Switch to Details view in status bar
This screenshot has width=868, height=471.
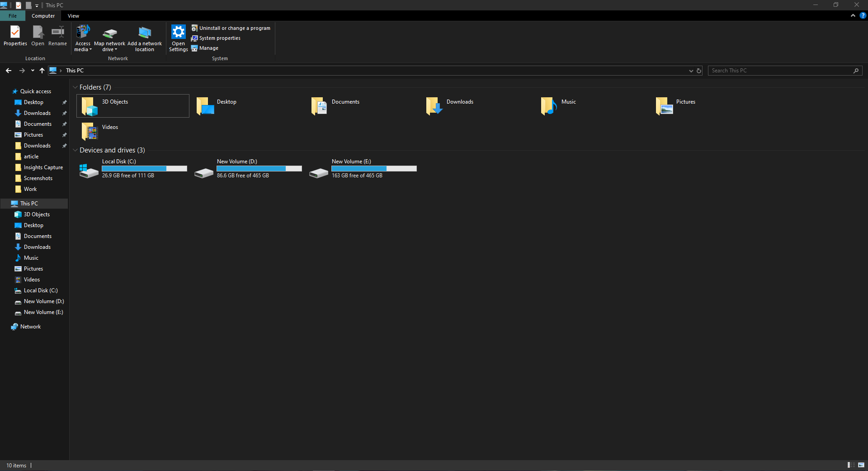(851, 465)
